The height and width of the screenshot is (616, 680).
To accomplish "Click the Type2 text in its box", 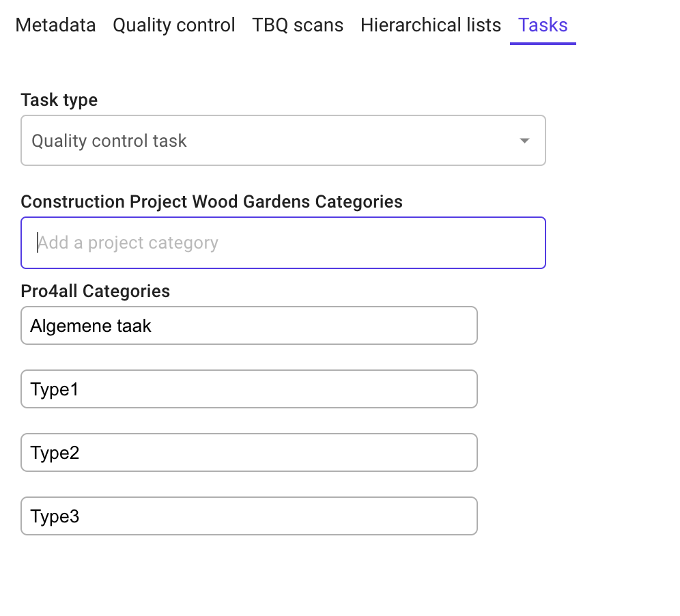I will point(55,453).
